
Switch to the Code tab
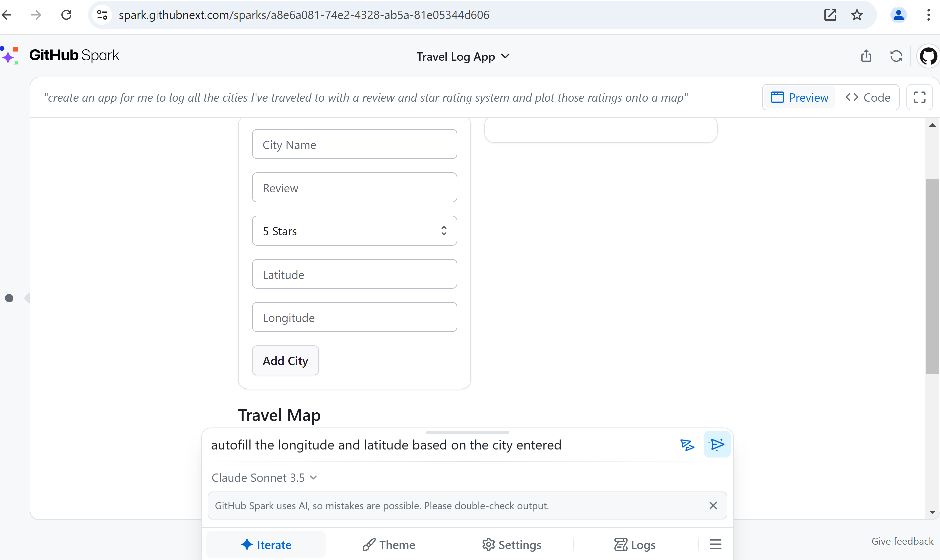pyautogui.click(x=868, y=97)
